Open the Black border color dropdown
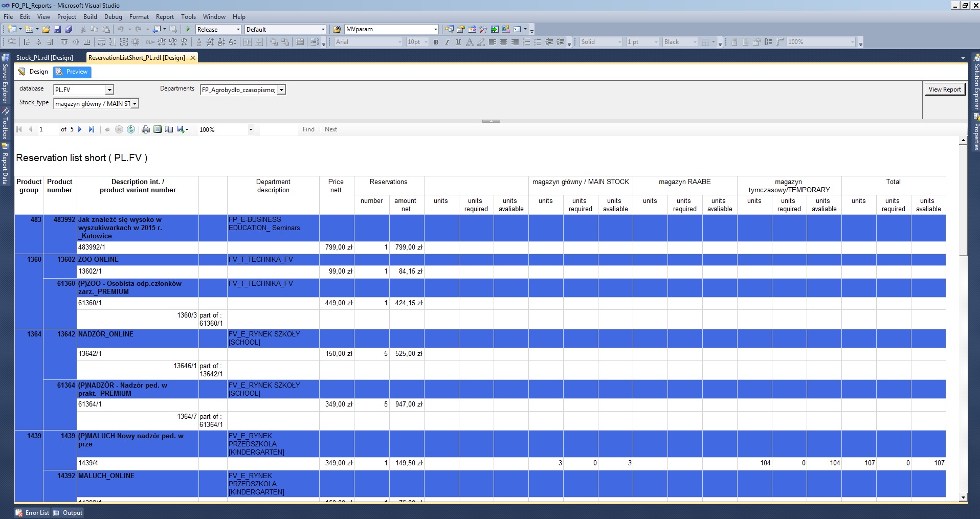The width and height of the screenshot is (980, 519). click(x=695, y=42)
